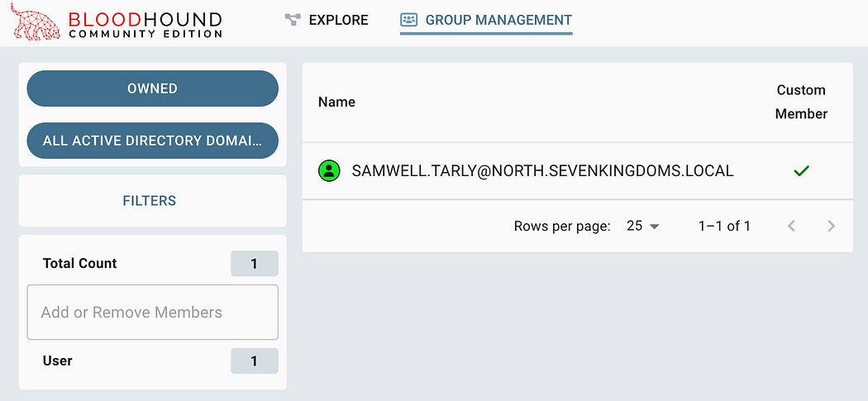
Task: Click the Name column header
Action: tap(336, 102)
